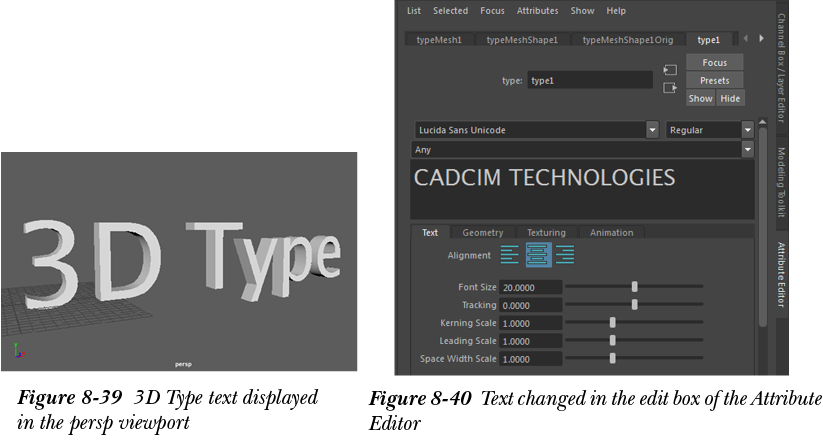The image size is (823, 446).
Task: Select center text alignment icon
Action: click(x=538, y=255)
